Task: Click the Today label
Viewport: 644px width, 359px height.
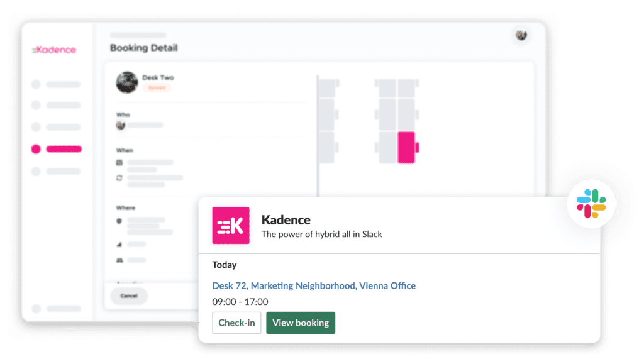Action: coord(225,265)
